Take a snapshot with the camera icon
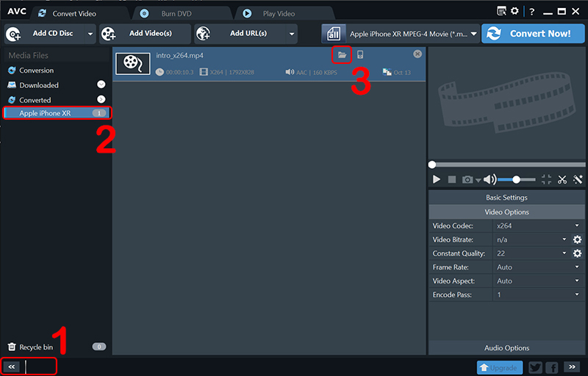This screenshot has width=588, height=376. [x=467, y=180]
